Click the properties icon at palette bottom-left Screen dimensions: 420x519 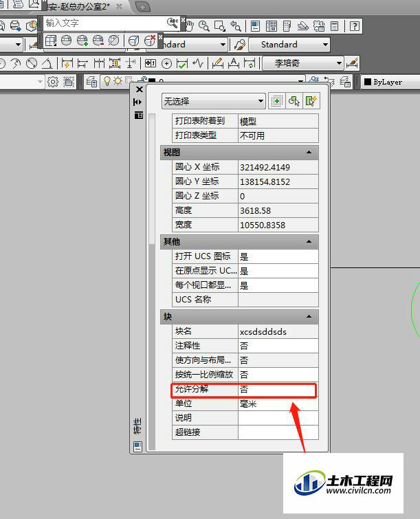138,447
